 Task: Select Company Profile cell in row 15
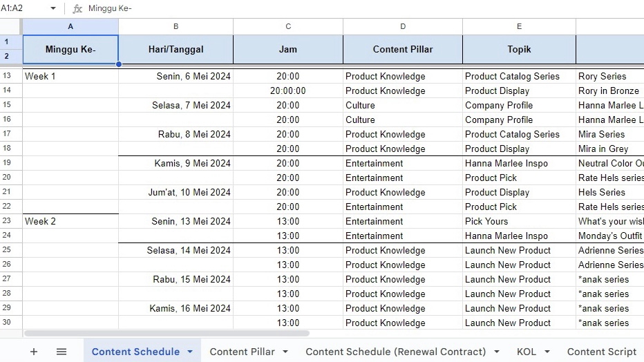click(x=519, y=105)
